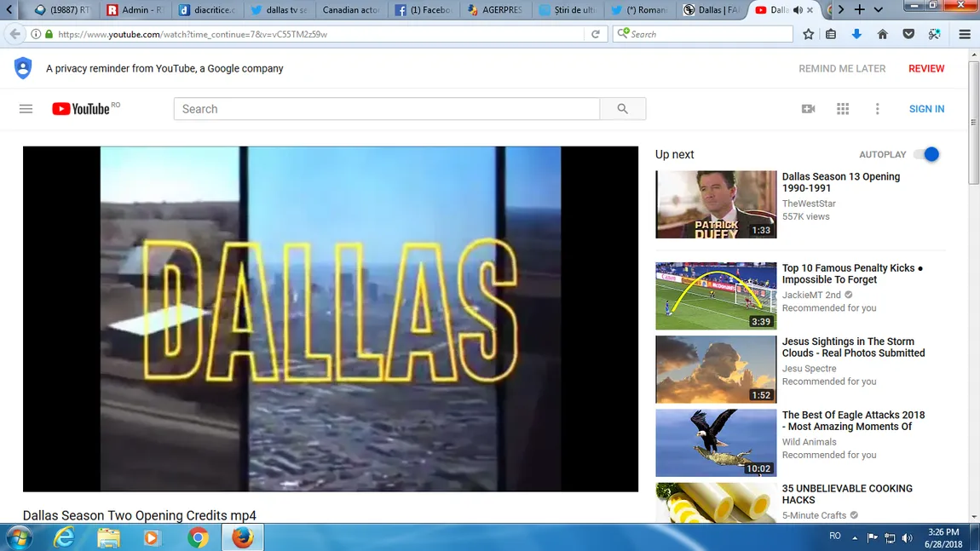Viewport: 980px width, 551px height.
Task: Mute the Dallas YouTube tab audio
Action: pos(798,10)
